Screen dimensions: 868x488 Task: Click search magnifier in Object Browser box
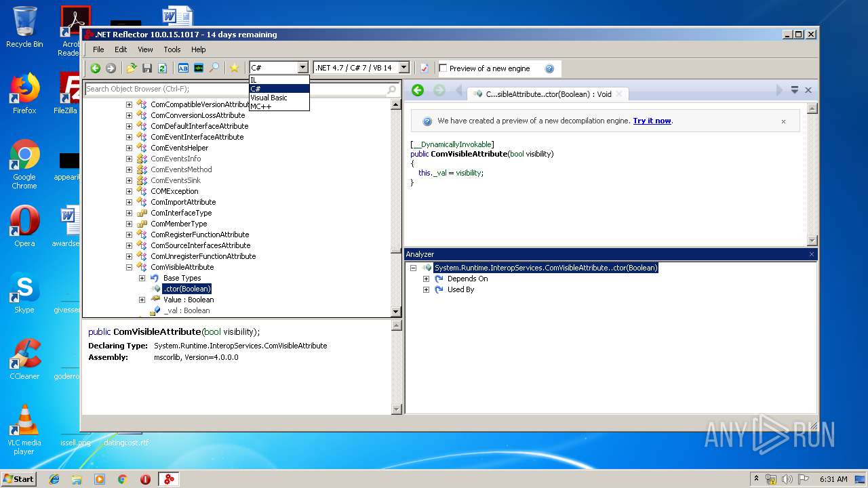[391, 89]
